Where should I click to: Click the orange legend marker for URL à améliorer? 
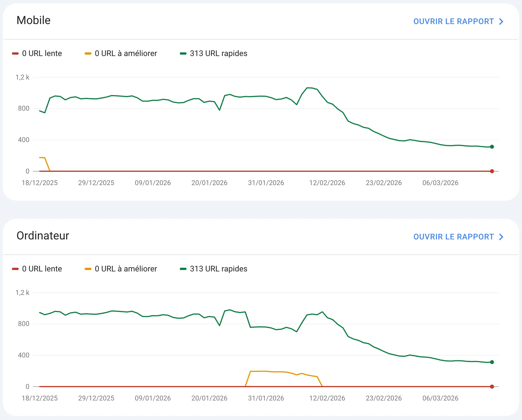(x=88, y=53)
